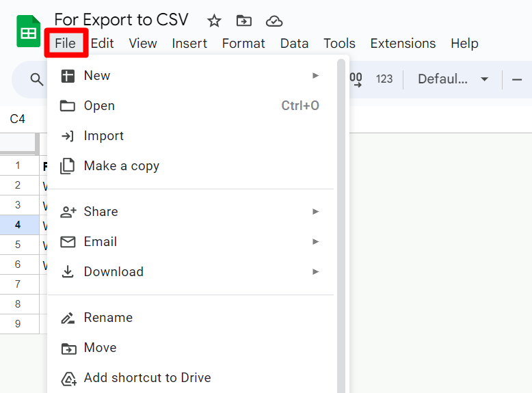The image size is (532, 393).
Task: Click the move-to-folder icon beside title
Action: 243,21
